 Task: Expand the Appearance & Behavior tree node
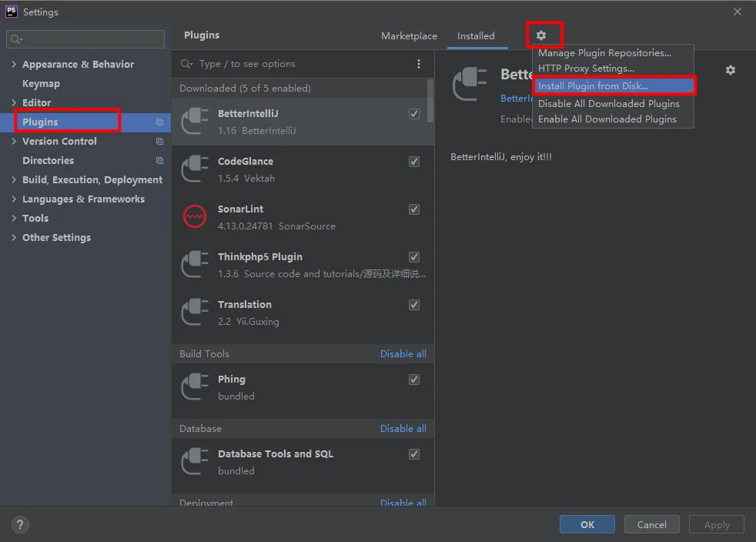point(14,65)
